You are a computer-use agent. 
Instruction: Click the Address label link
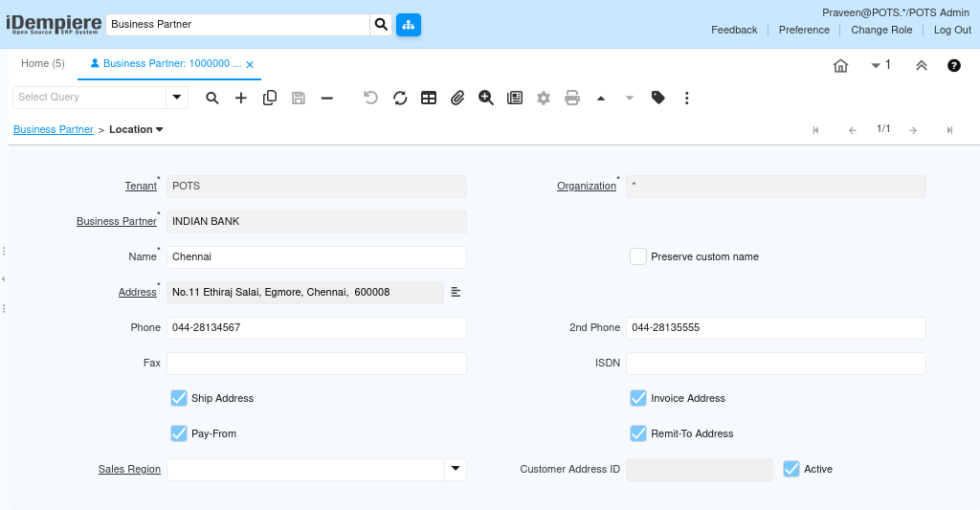click(x=137, y=292)
